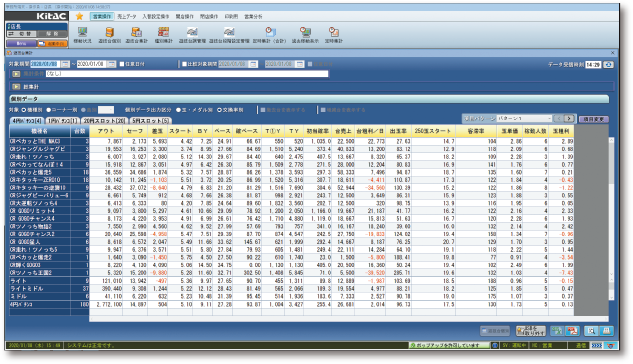Expand the collapsed filter row showing (なし)

pos(16,74)
